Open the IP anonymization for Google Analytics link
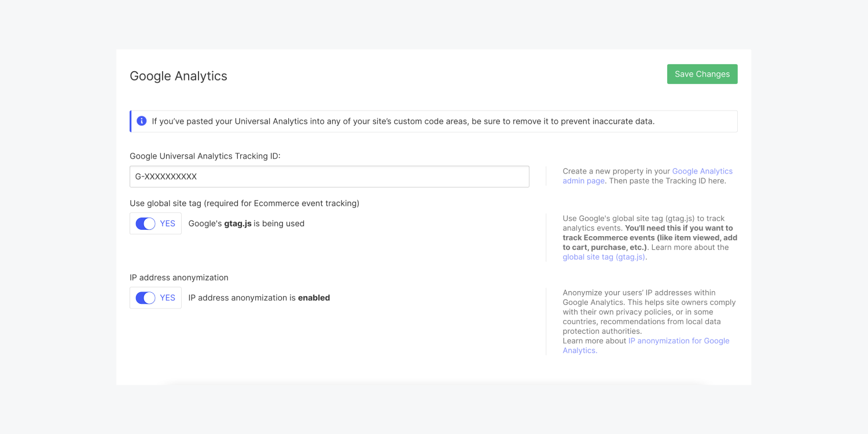Image resolution: width=868 pixels, height=434 pixels. point(678,341)
